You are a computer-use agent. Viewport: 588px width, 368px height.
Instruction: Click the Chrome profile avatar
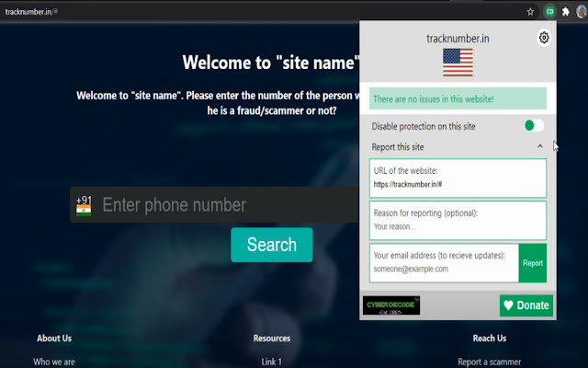pos(582,12)
